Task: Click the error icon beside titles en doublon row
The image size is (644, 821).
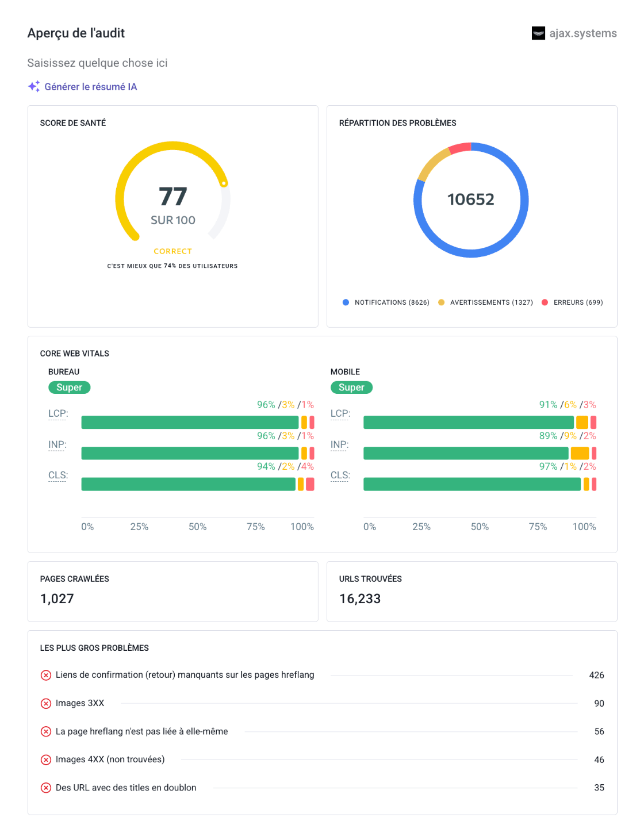Action: click(x=46, y=788)
